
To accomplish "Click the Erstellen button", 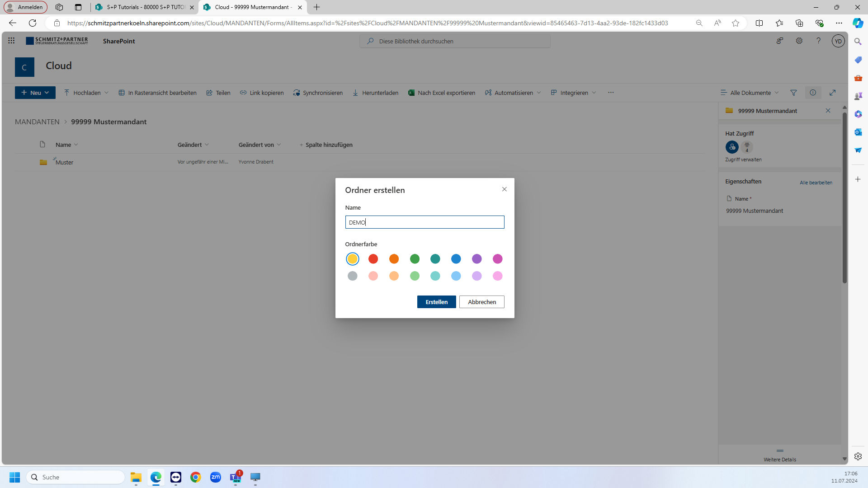I will (436, 302).
